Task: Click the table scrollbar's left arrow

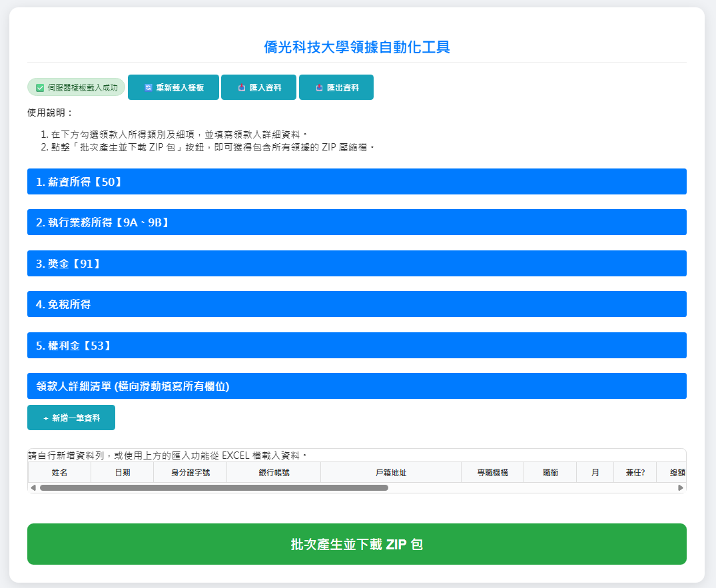Action: pos(33,488)
